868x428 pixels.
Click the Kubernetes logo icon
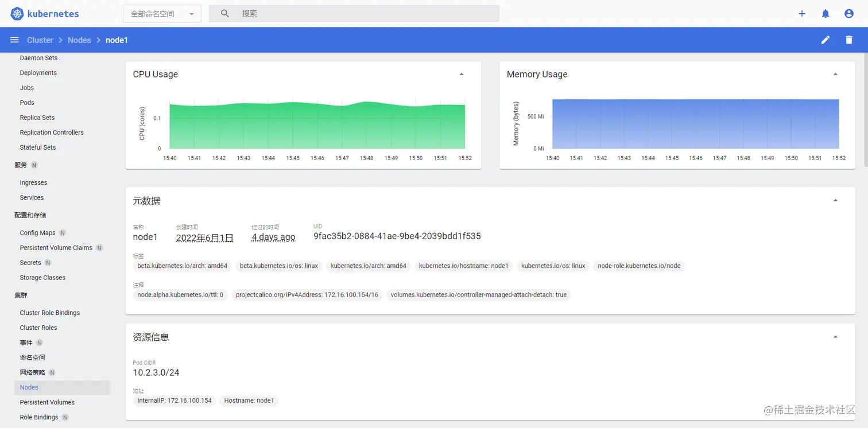point(17,14)
